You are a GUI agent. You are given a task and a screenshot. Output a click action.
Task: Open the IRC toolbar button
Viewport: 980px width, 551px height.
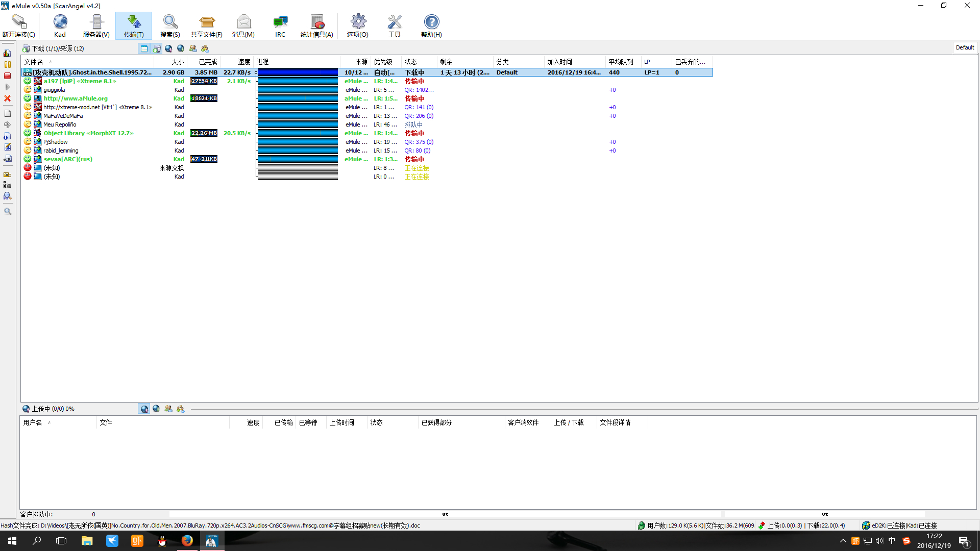[x=280, y=26]
